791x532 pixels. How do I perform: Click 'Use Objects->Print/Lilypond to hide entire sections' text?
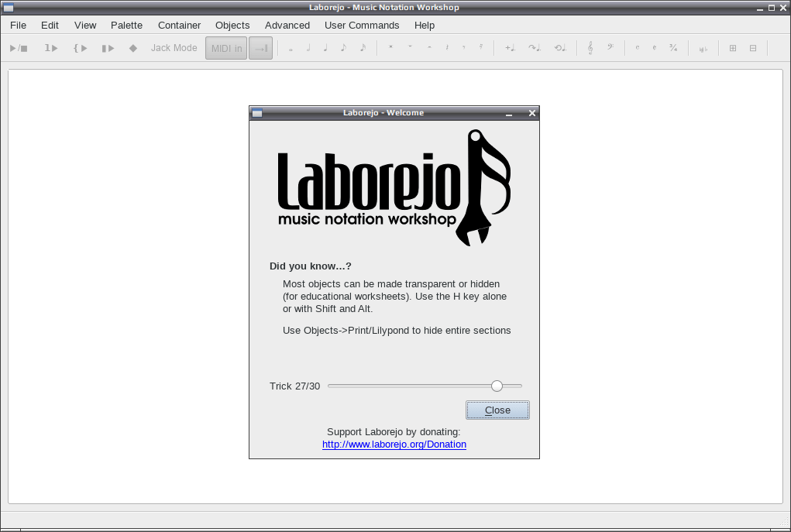[x=397, y=331]
